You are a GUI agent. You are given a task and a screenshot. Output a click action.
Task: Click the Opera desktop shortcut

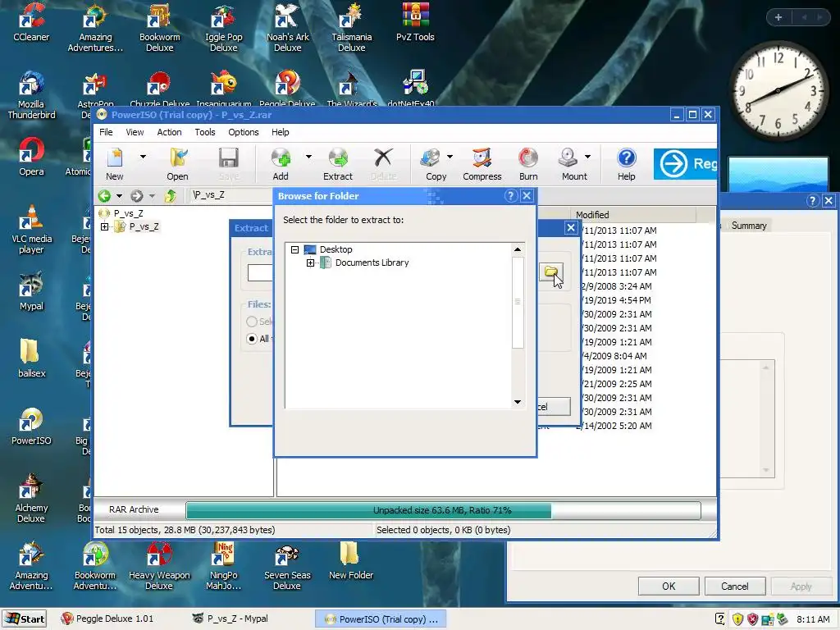31,157
